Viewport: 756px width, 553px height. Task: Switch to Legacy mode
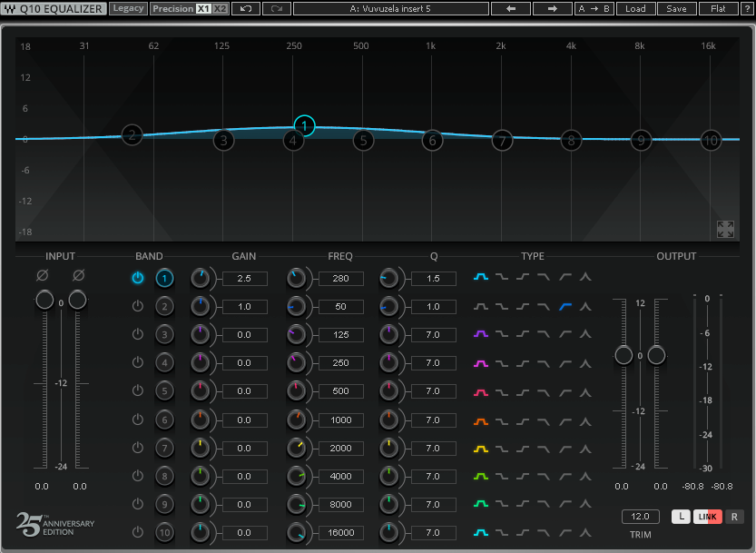tap(128, 9)
